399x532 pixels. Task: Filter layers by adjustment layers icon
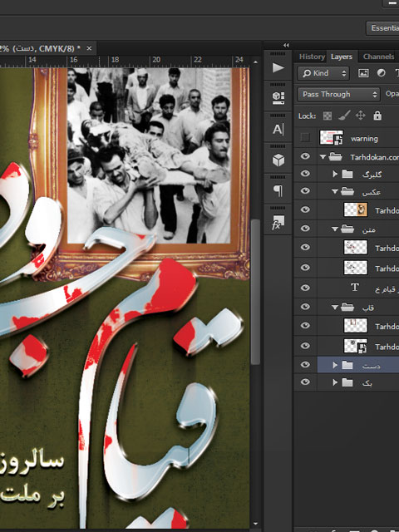(381, 73)
